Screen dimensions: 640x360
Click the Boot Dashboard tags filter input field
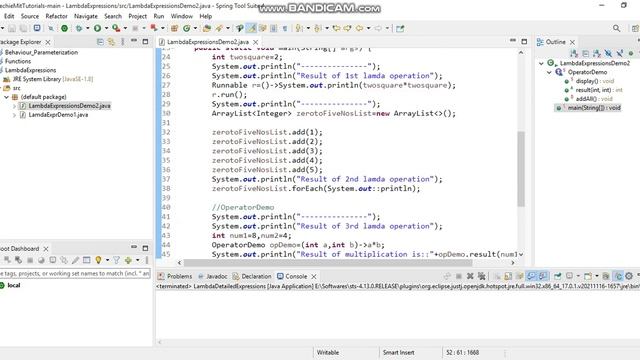point(75,273)
